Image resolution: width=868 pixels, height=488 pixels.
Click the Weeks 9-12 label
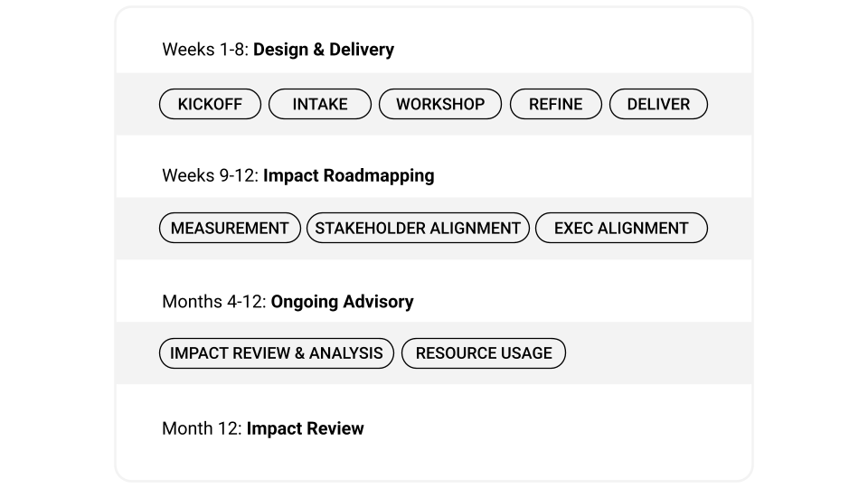tap(210, 175)
